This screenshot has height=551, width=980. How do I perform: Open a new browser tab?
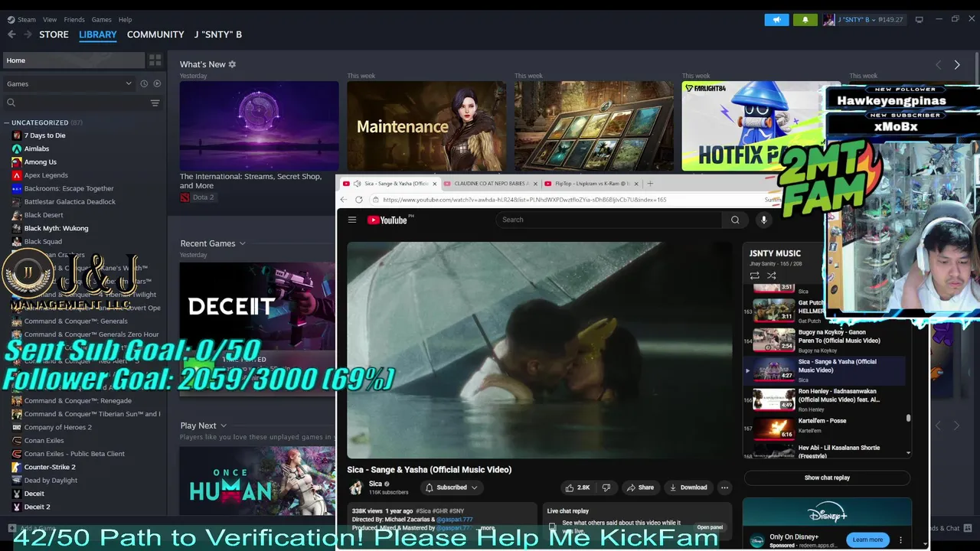650,184
